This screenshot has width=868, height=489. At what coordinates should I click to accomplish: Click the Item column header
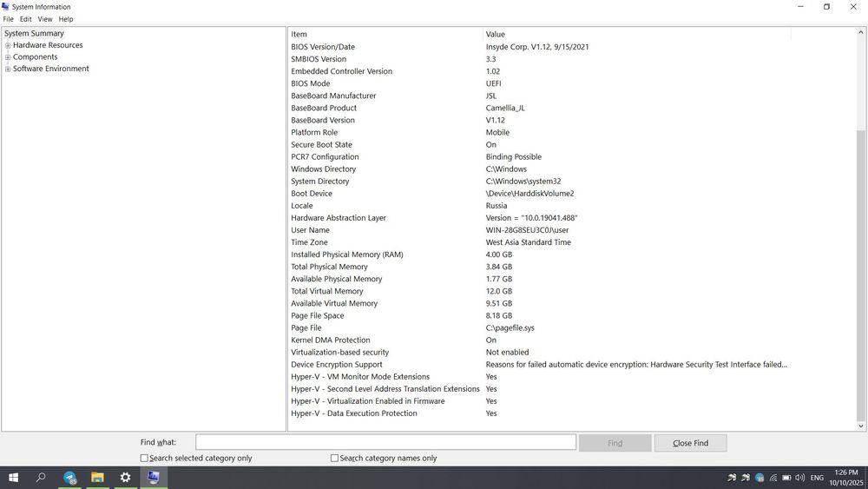pos(385,35)
